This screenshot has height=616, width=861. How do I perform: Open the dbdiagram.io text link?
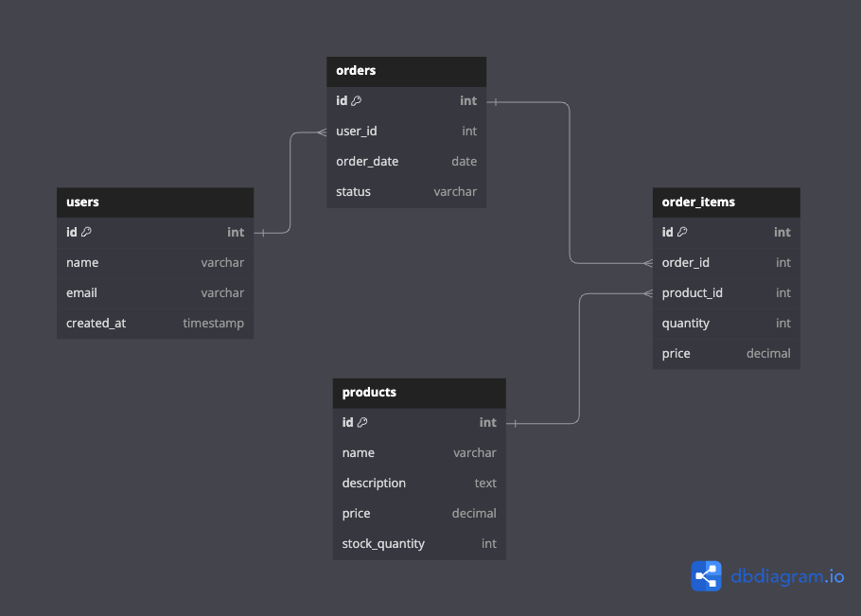787,576
